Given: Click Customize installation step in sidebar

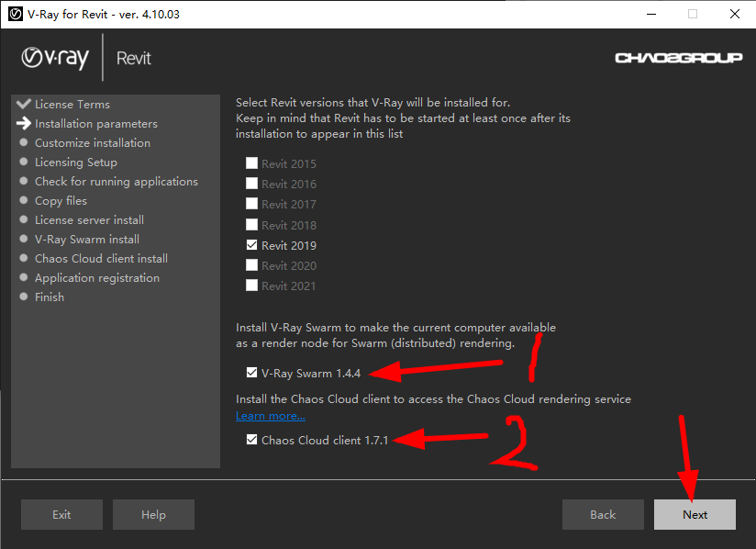Looking at the screenshot, I should (93, 143).
